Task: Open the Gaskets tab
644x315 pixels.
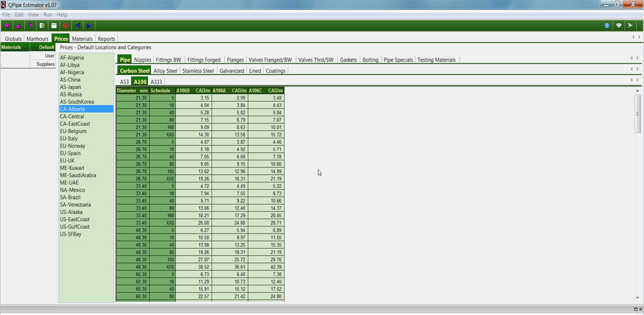Action: coord(348,60)
